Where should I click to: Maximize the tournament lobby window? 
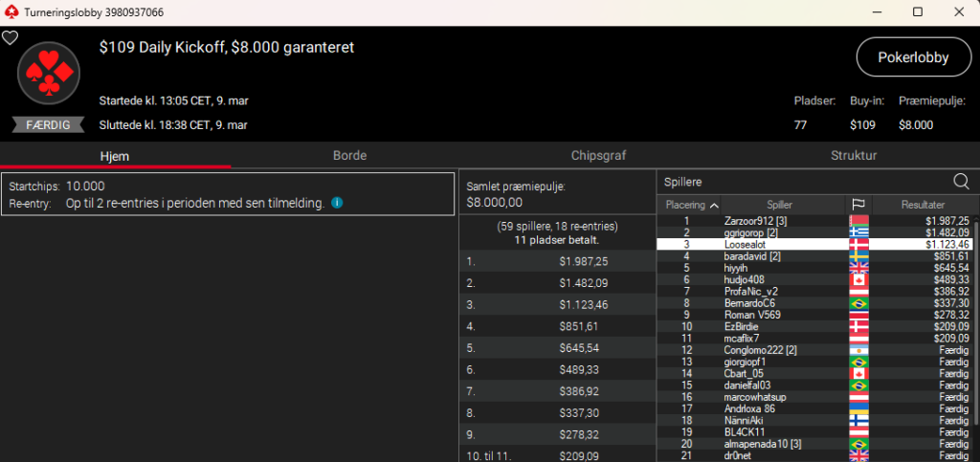pos(917,11)
